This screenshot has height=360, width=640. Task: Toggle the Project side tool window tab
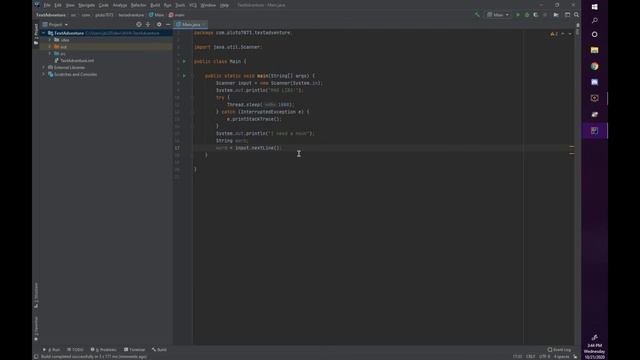(x=36, y=34)
